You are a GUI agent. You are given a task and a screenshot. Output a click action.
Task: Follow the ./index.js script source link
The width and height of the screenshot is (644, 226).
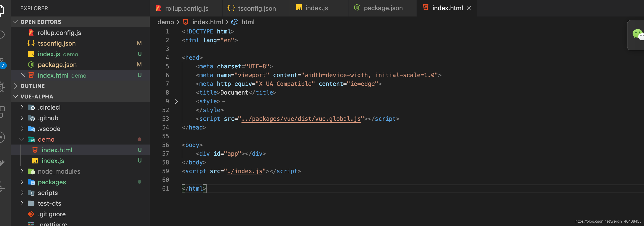pos(245,171)
